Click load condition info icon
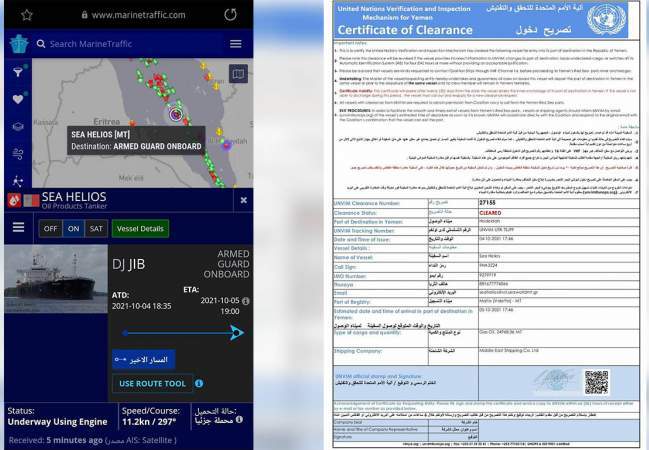The height and width of the screenshot is (450, 649). (239, 419)
